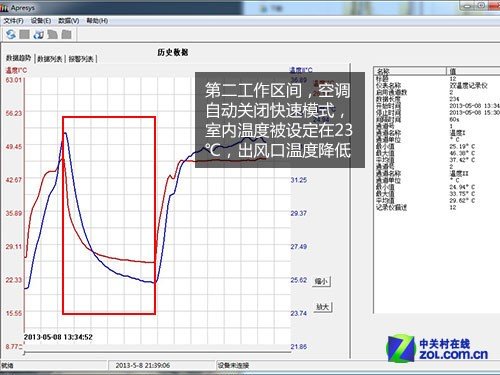Screen dimensions: 500x375
Task: Click the grayed-out folder toolbar icon
Action: [x=67, y=34]
